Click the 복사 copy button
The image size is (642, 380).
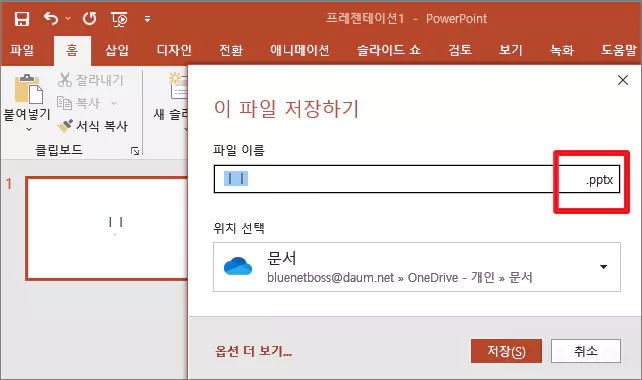click(x=79, y=103)
